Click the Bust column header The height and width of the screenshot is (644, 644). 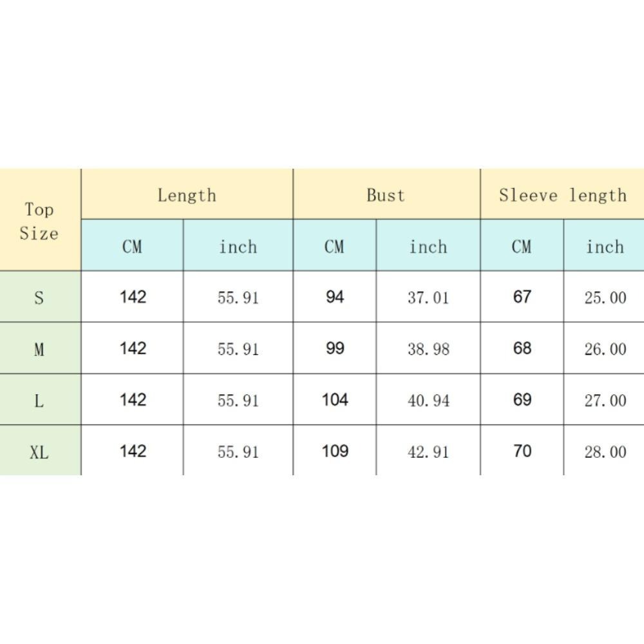(386, 195)
